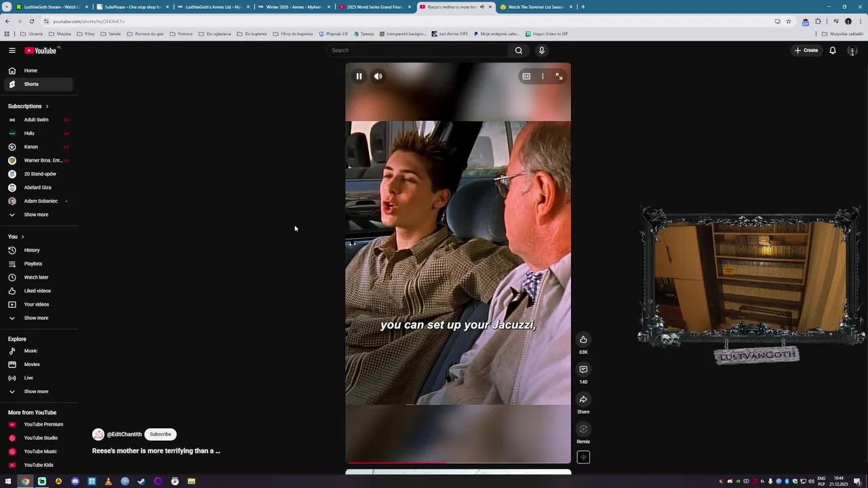The width and height of the screenshot is (868, 488).
Task: Open a new browser tab
Action: (583, 7)
